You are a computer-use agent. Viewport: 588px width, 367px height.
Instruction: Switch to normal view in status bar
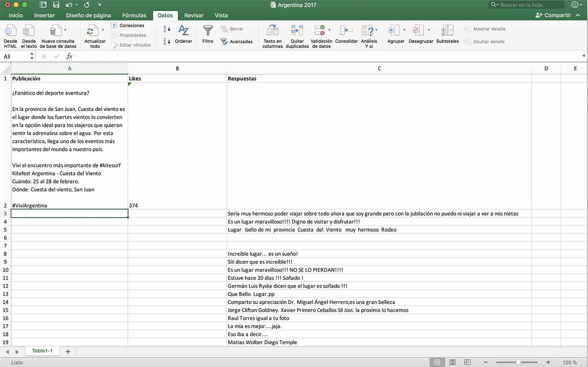437,362
